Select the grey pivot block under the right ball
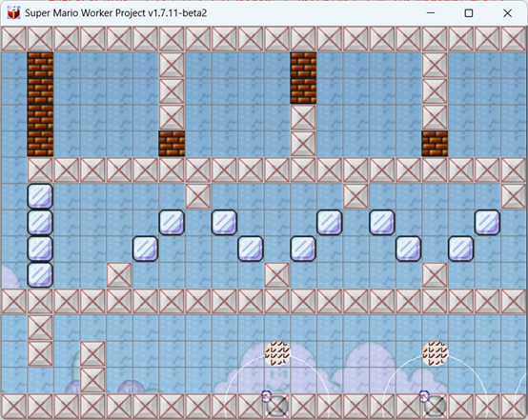 coord(435,407)
